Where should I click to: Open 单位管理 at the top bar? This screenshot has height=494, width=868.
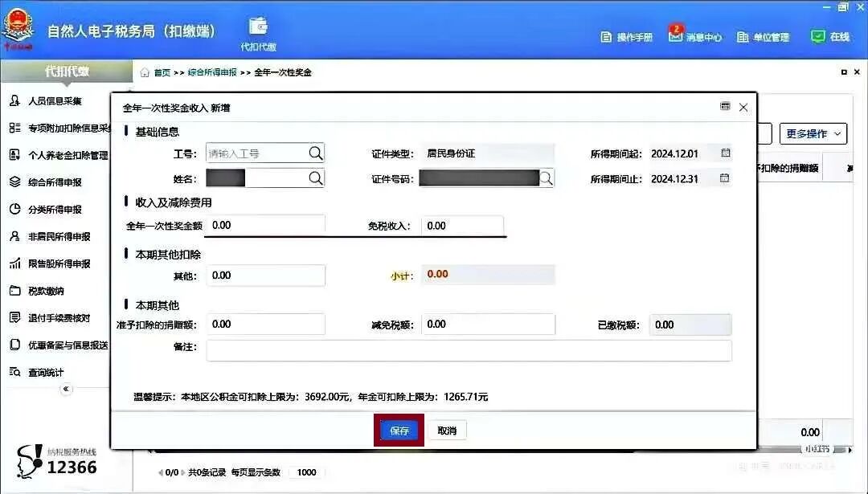tap(764, 36)
